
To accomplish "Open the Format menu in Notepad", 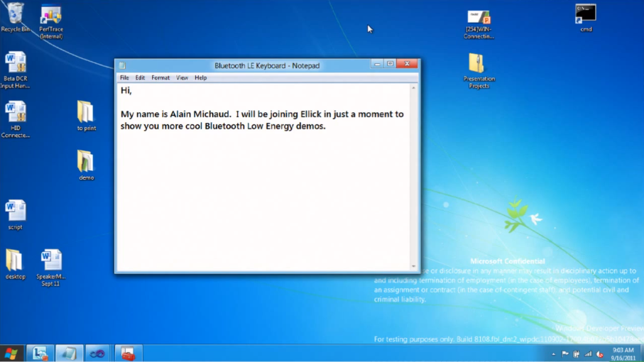I will [160, 77].
